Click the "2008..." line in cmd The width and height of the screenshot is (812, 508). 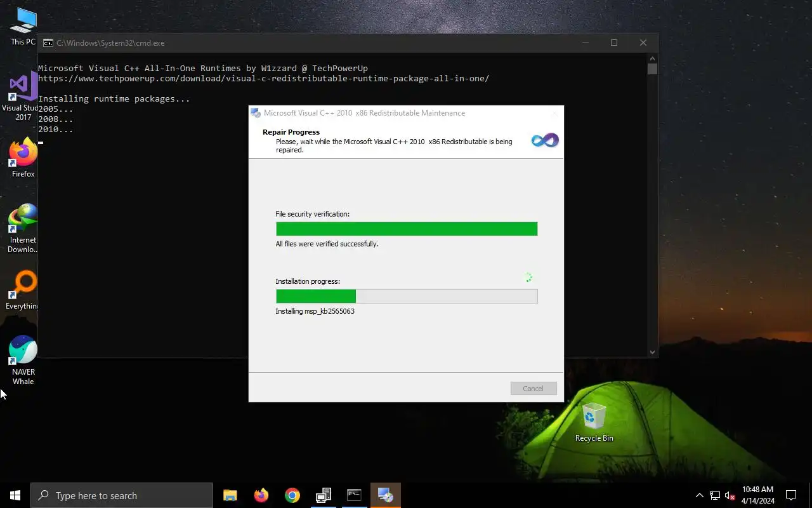[56, 119]
